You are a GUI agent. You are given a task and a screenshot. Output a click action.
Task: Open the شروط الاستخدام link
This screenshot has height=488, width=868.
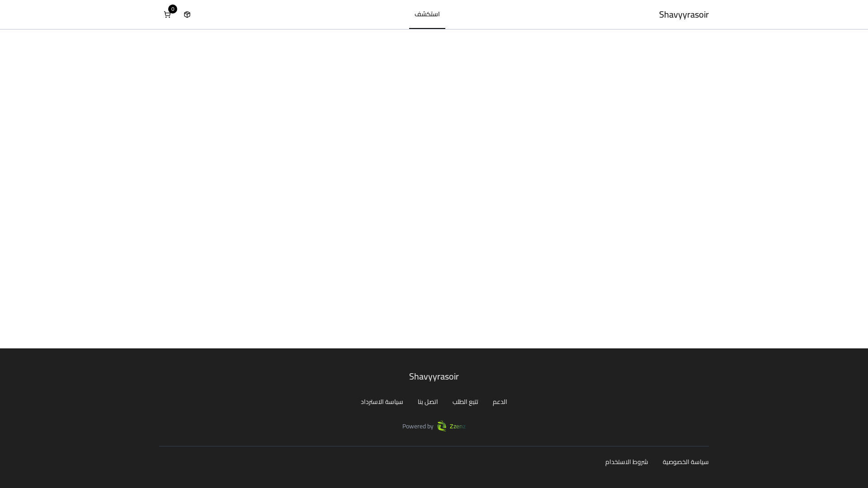click(627, 462)
